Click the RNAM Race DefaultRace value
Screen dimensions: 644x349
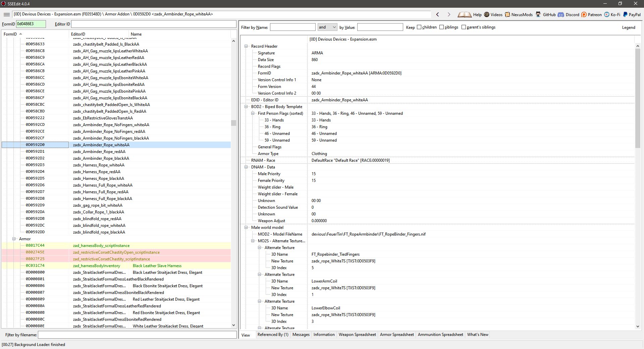click(351, 160)
